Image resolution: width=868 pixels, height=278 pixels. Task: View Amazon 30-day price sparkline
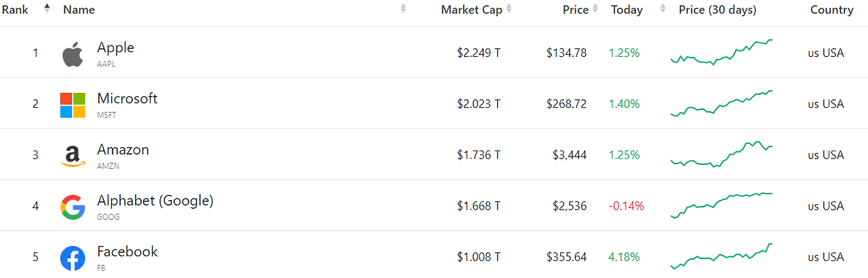(722, 155)
